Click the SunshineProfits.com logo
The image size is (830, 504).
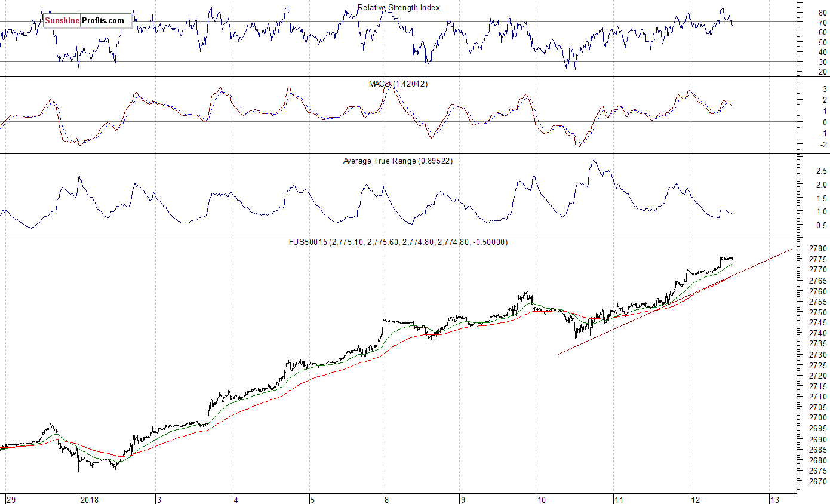pos(87,21)
